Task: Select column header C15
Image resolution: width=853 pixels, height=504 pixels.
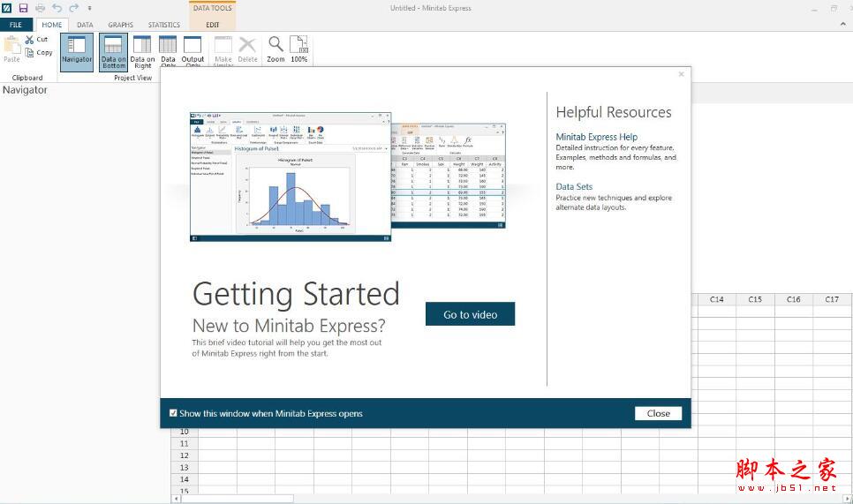Action: (755, 299)
